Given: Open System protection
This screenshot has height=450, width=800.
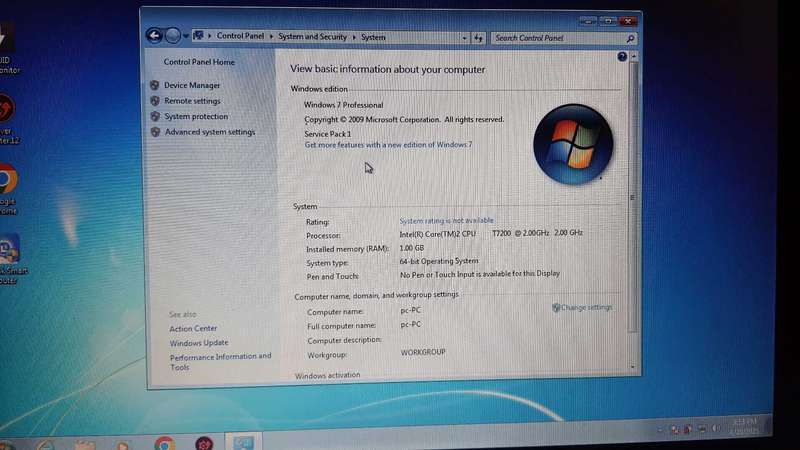Looking at the screenshot, I should pyautogui.click(x=196, y=116).
